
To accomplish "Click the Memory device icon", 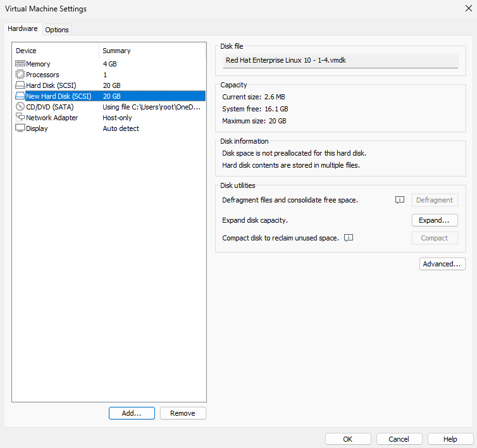I will click(x=20, y=64).
